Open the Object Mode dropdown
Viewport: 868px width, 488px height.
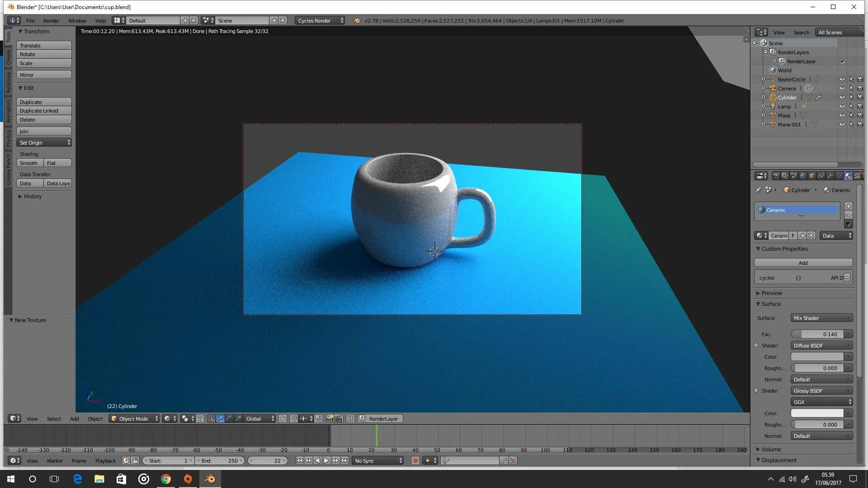pyautogui.click(x=134, y=419)
